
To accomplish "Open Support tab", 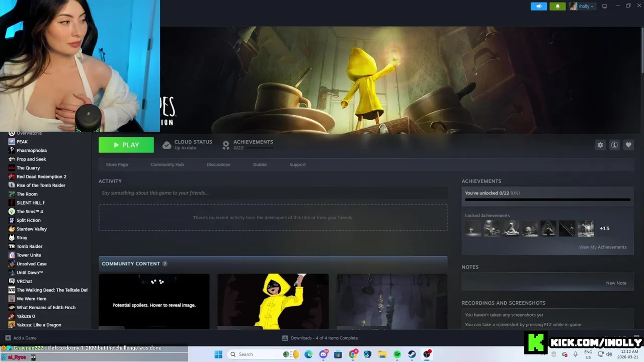I will pos(297,164).
